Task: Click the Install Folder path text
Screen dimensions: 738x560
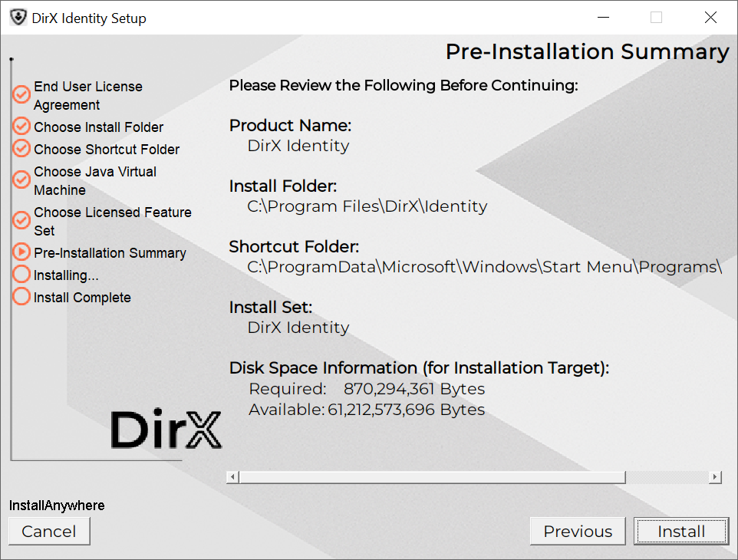Action: tap(367, 206)
